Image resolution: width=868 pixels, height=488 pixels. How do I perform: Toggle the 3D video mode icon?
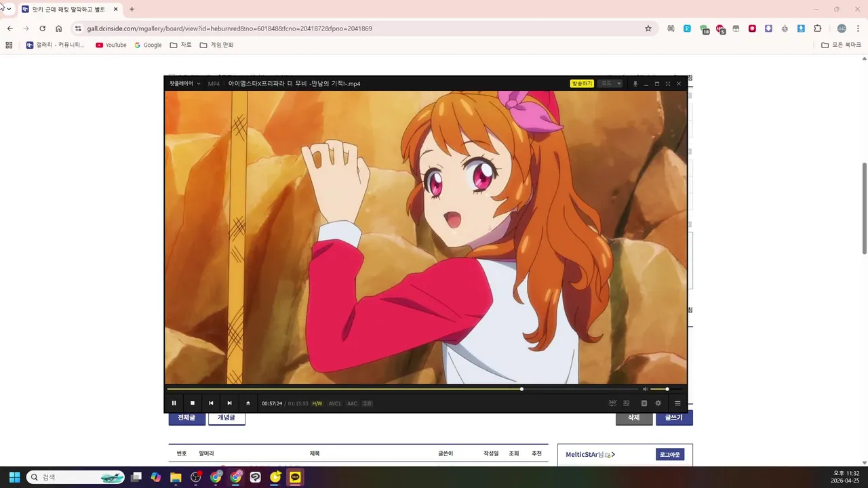click(x=627, y=403)
